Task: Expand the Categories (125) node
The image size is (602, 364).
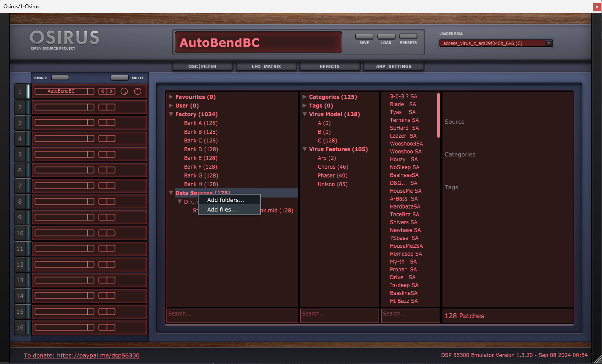Action: 305,97
